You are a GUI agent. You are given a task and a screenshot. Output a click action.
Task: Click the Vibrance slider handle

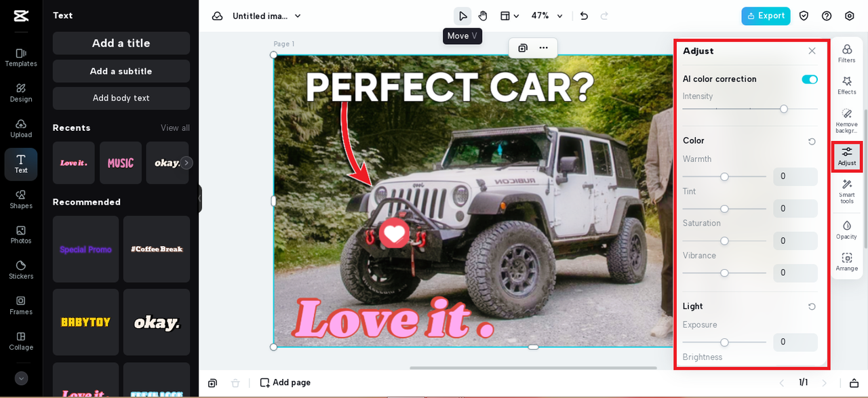pos(724,273)
